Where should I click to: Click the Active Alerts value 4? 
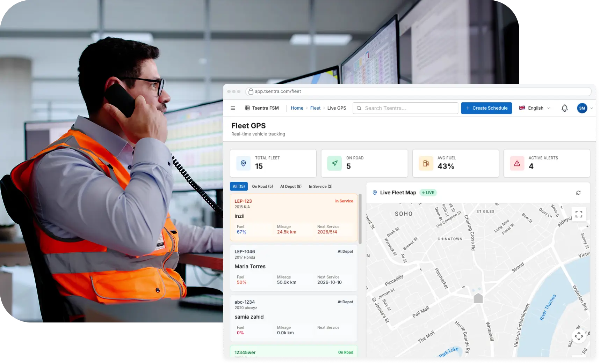point(531,166)
